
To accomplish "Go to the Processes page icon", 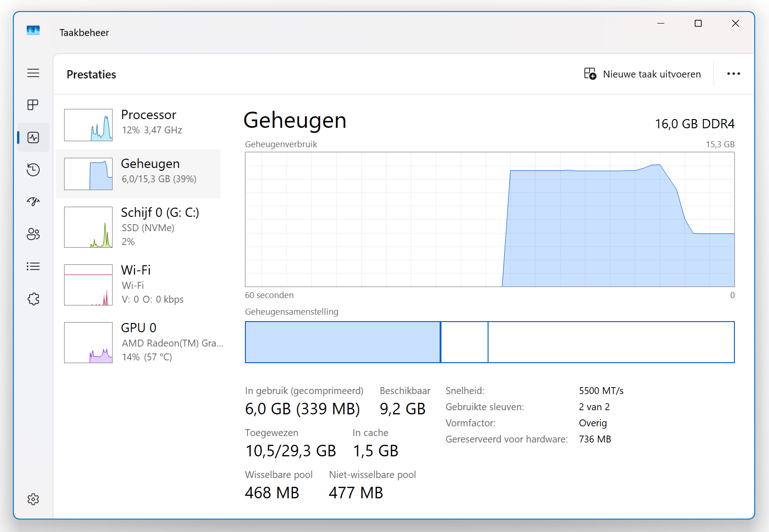I will click(x=33, y=105).
